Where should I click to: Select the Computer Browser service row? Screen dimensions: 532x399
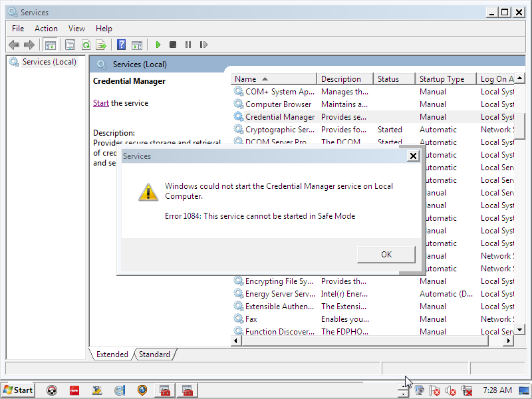[x=373, y=104]
